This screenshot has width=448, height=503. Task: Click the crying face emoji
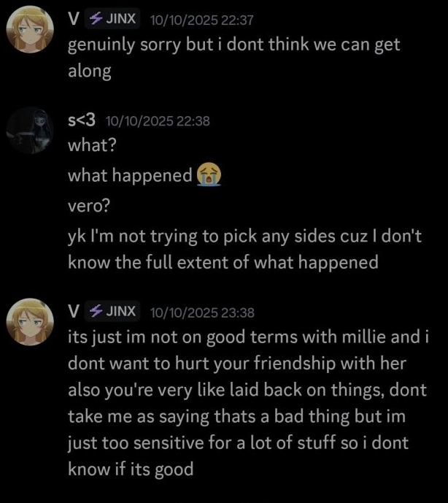209,175
